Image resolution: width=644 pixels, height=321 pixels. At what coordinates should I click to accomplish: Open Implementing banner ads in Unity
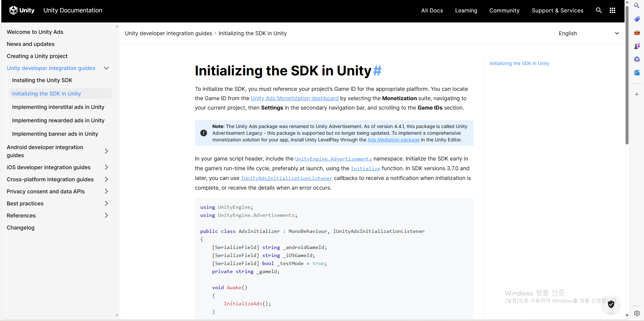55,134
